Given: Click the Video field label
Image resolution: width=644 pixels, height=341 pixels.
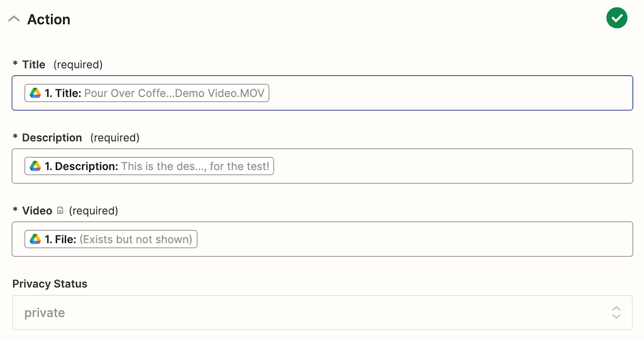Looking at the screenshot, I should [x=37, y=210].
